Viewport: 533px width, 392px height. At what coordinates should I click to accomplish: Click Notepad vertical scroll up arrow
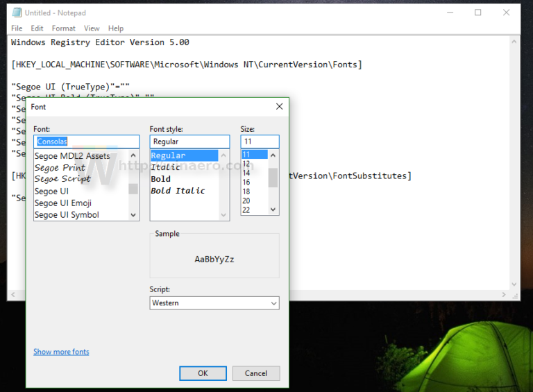coord(514,42)
